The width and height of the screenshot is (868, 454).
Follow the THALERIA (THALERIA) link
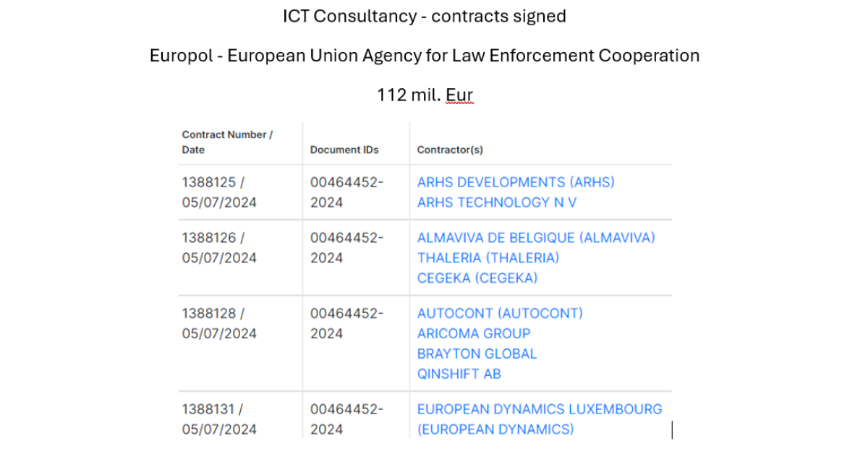coord(488,257)
